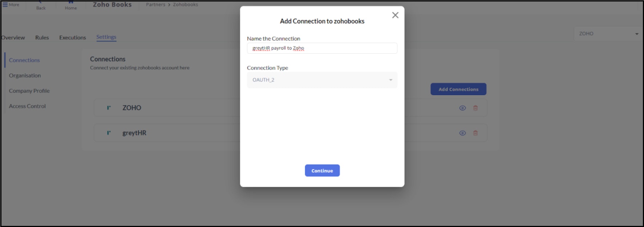Open the Overview tab
Viewport: 644px width, 227px height.
pos(13,37)
